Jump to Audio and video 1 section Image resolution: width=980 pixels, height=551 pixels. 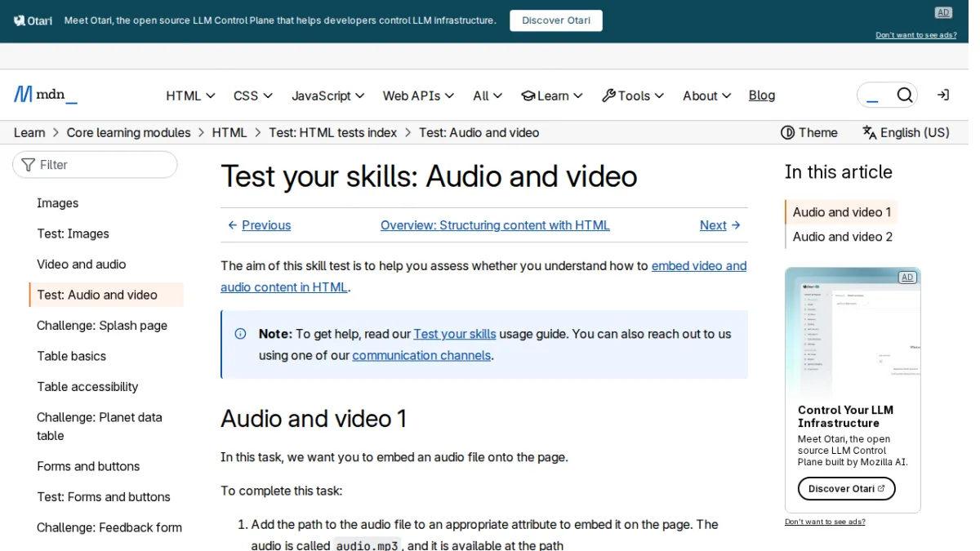click(x=842, y=212)
